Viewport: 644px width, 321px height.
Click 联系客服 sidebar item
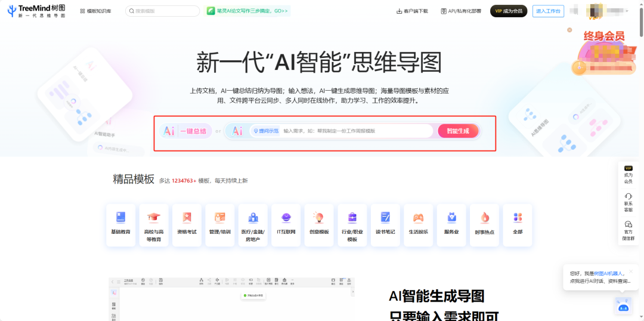coord(628,203)
